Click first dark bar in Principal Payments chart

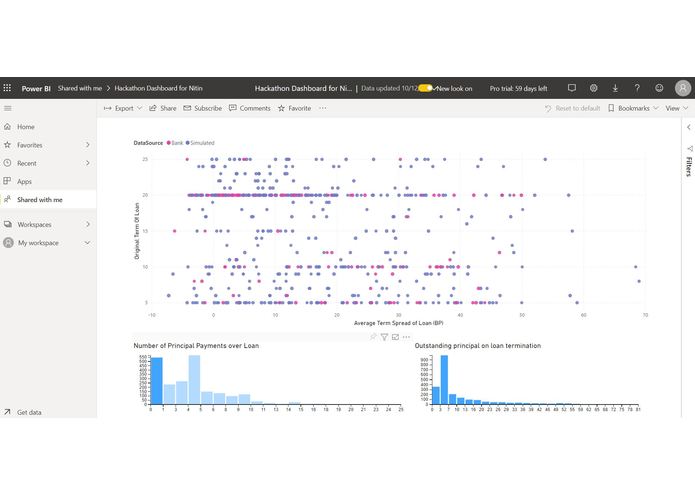(157, 381)
